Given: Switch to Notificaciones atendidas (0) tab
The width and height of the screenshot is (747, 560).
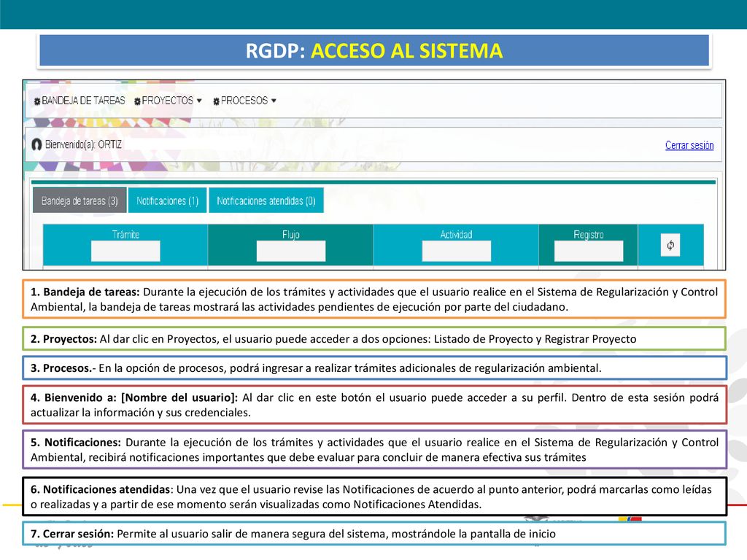Looking at the screenshot, I should 266,201.
